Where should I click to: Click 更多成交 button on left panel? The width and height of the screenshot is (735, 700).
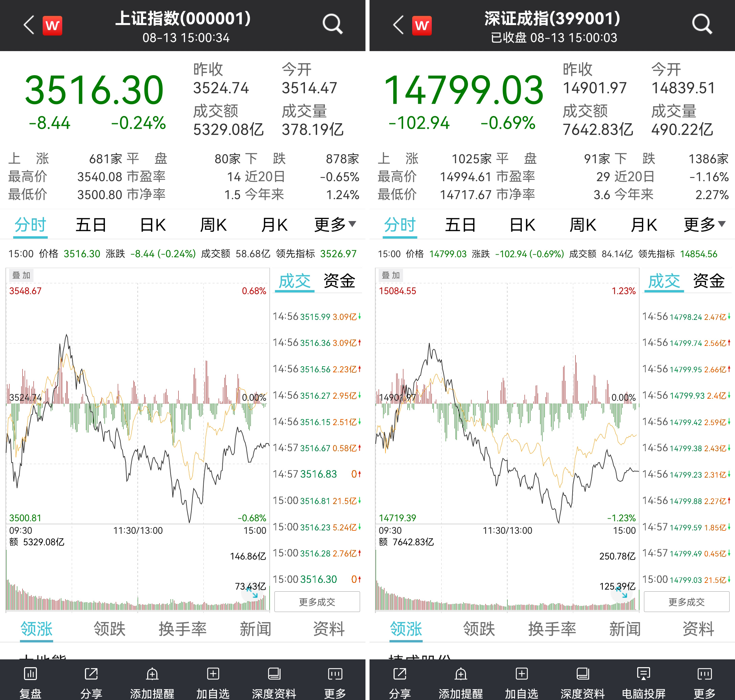(317, 601)
